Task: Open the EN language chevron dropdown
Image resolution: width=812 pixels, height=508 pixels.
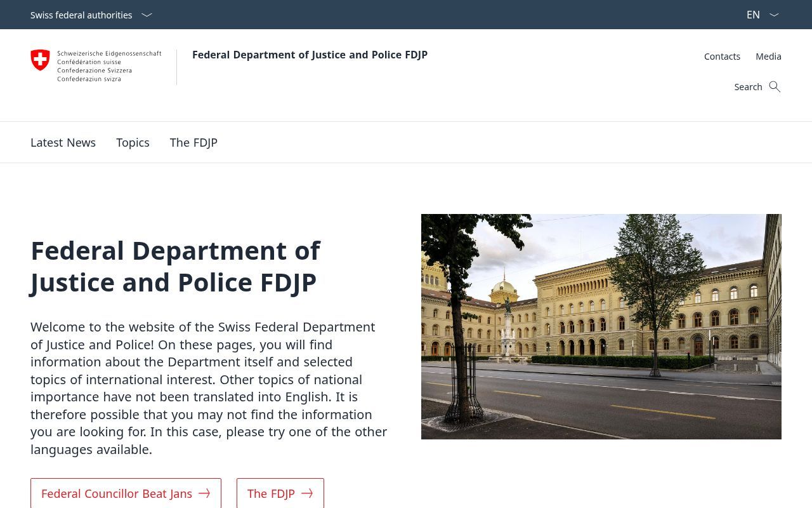Action: pos(774,15)
